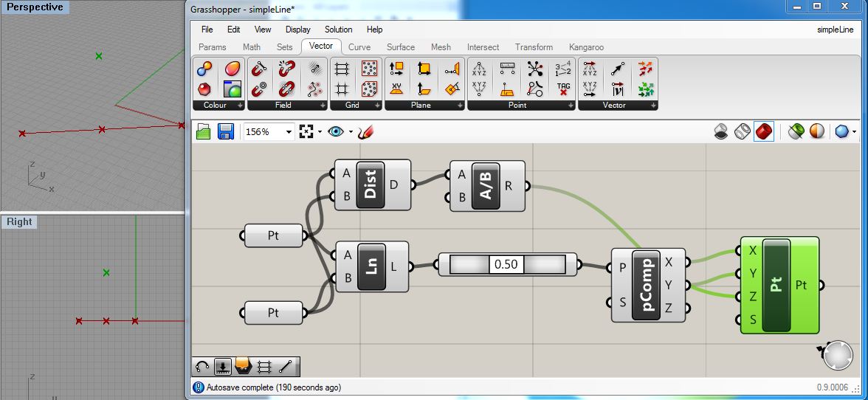Open the zoom 156% dropdown

point(289,131)
